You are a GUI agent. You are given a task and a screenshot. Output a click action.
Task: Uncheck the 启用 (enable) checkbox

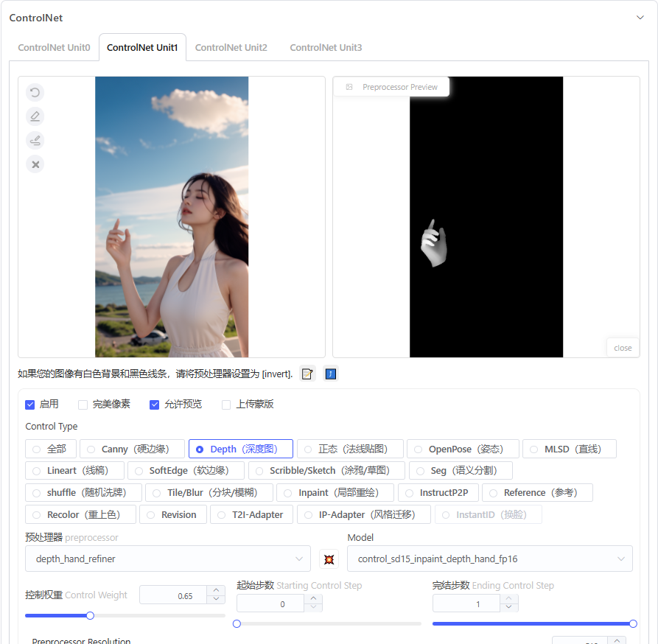click(29, 405)
